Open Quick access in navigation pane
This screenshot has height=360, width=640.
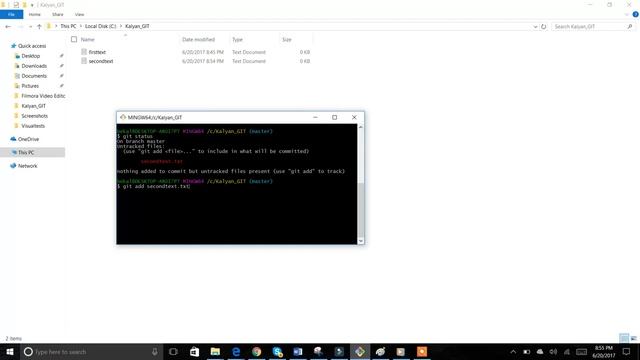(x=32, y=46)
